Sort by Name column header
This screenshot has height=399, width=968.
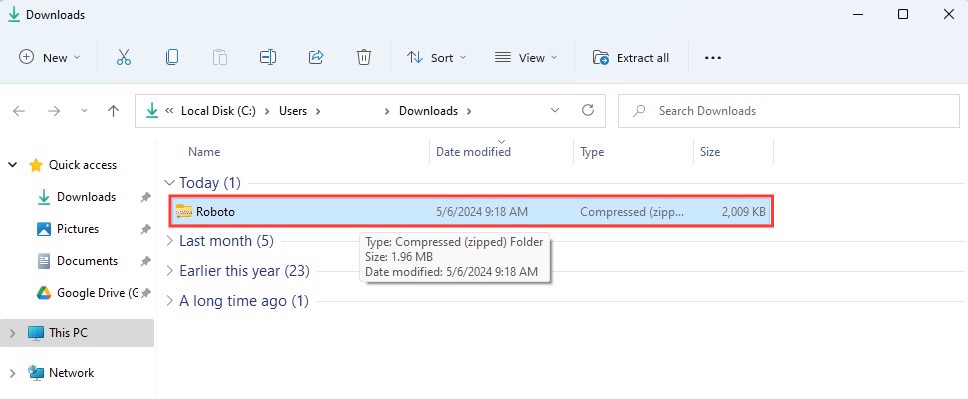(x=204, y=152)
